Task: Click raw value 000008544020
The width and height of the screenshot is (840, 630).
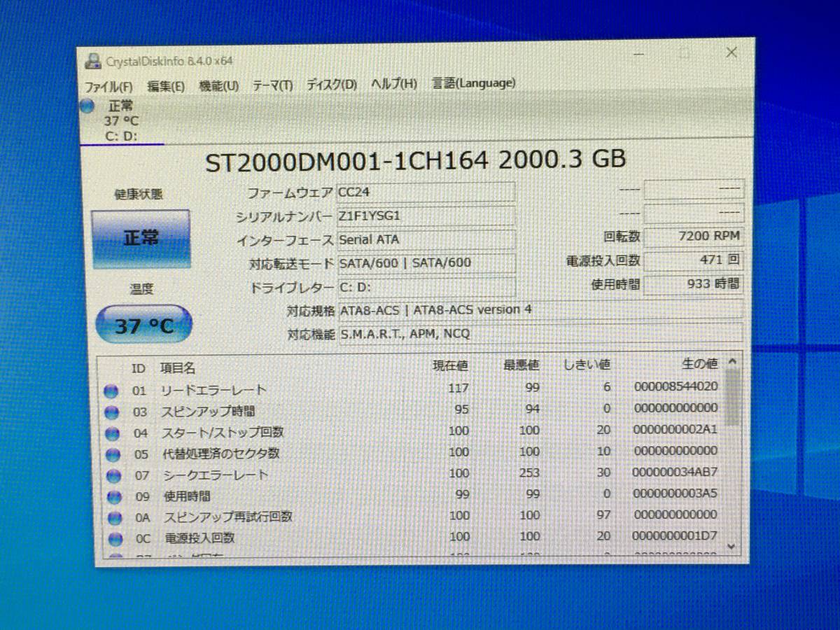Action: [x=675, y=386]
